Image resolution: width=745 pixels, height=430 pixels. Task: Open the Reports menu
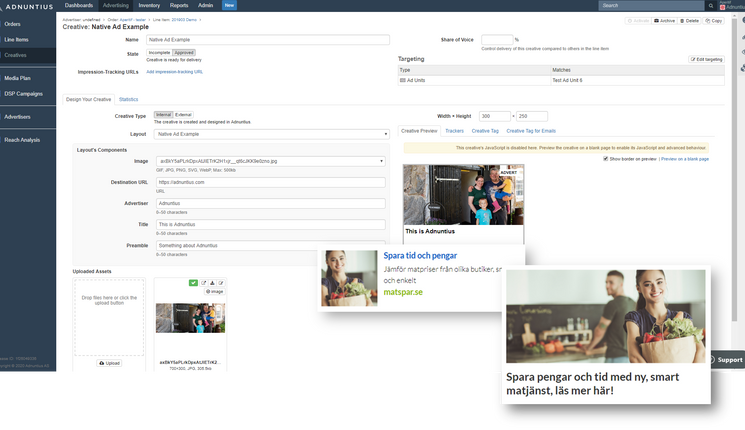179,6
